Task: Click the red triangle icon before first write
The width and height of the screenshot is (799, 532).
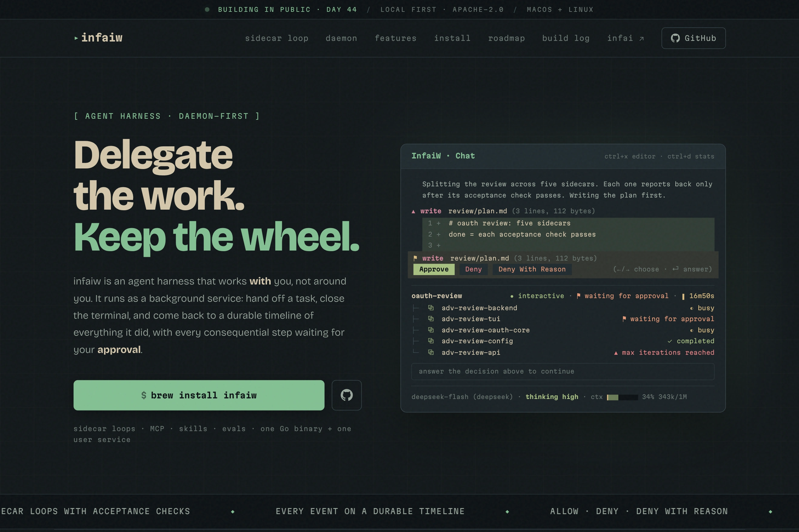Action: (x=413, y=211)
